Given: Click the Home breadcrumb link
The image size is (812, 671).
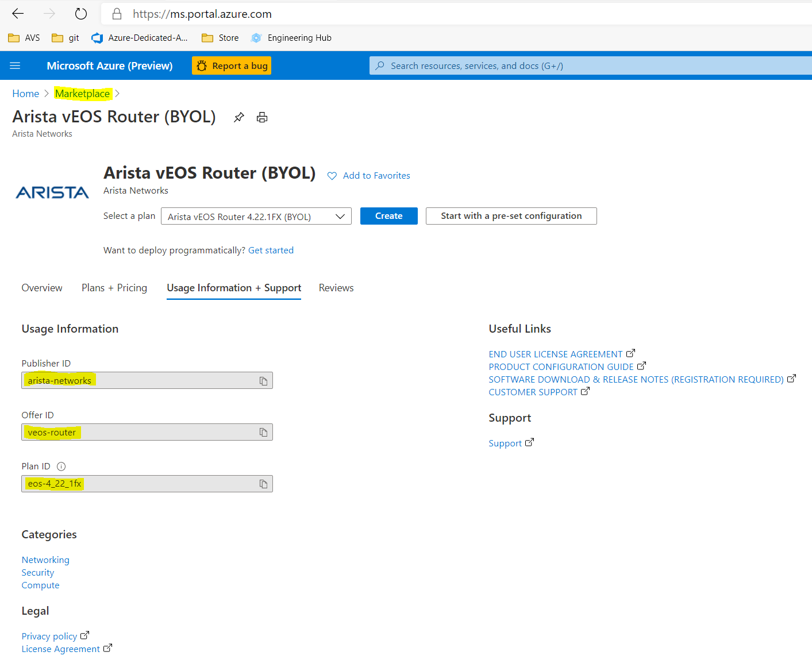Looking at the screenshot, I should click(x=26, y=94).
